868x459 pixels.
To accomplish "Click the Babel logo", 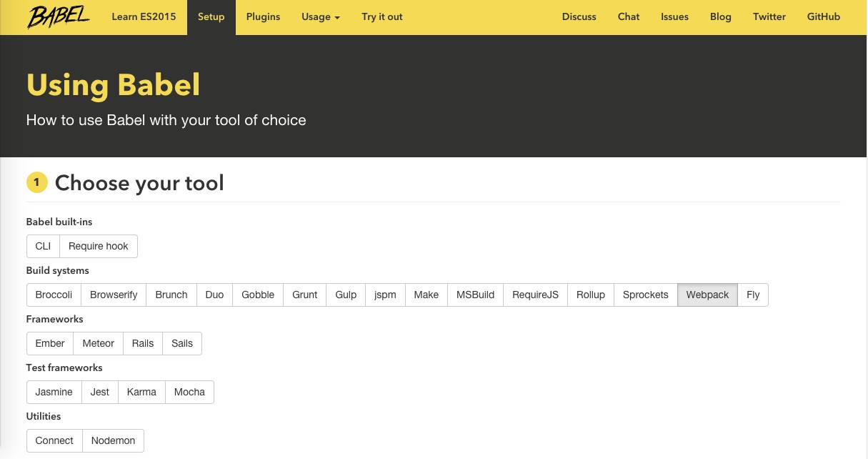I will (x=59, y=16).
